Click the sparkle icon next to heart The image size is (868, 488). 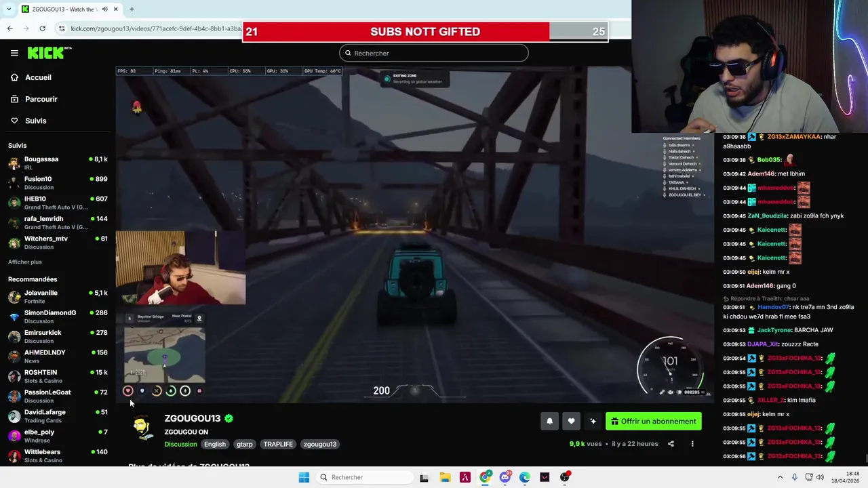(593, 422)
